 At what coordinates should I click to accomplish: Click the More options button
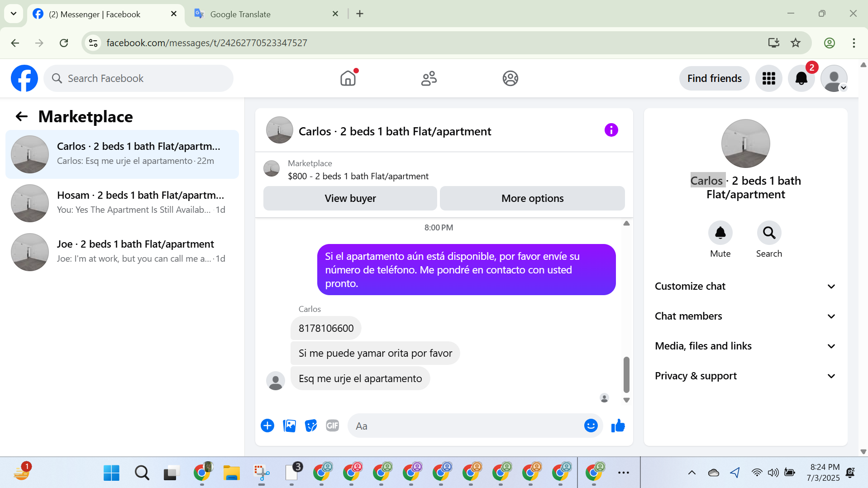(532, 198)
